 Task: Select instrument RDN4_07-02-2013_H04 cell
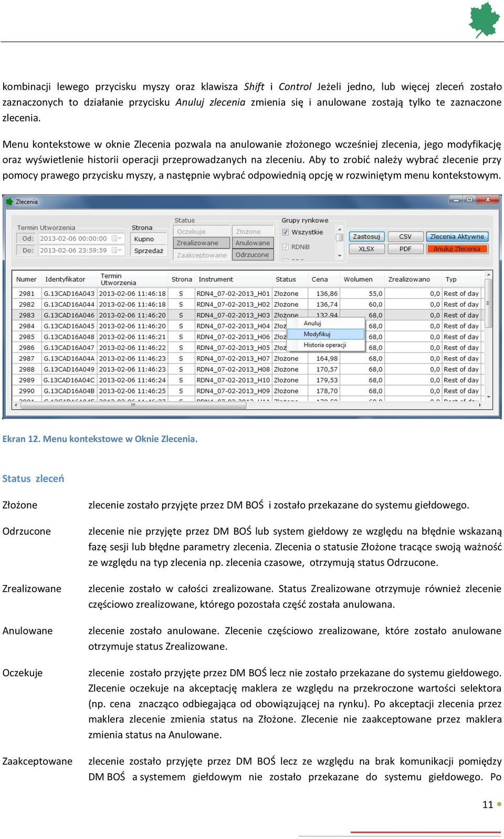[233, 326]
